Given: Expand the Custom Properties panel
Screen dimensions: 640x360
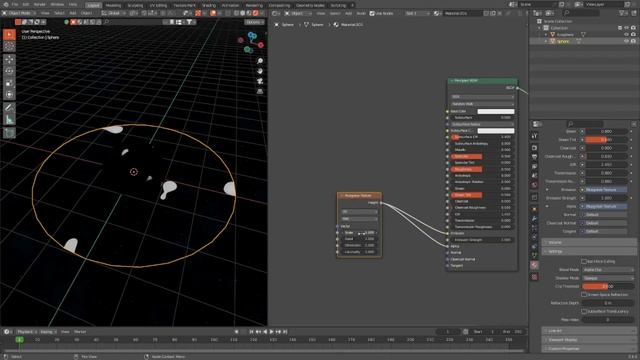Looking at the screenshot, I should pos(590,349).
